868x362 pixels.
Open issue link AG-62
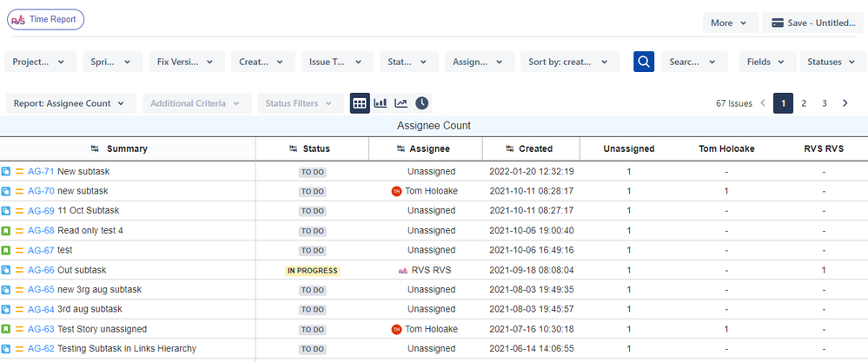pyautogui.click(x=41, y=349)
